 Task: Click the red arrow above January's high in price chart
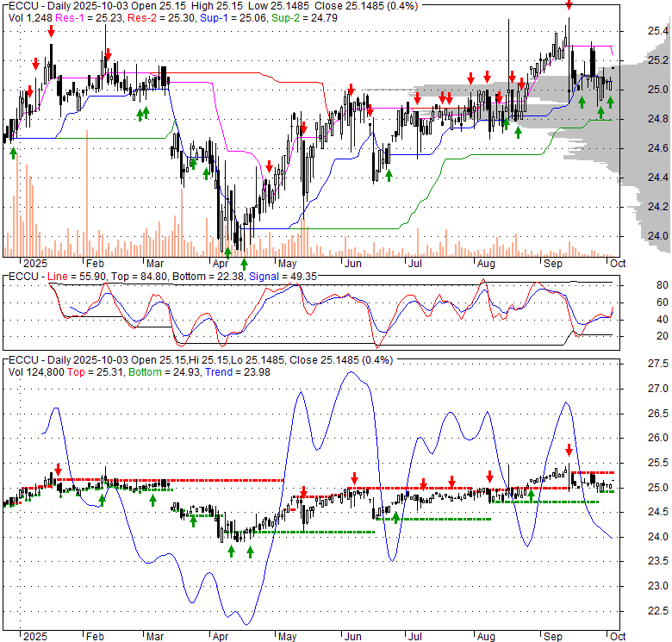(x=51, y=32)
